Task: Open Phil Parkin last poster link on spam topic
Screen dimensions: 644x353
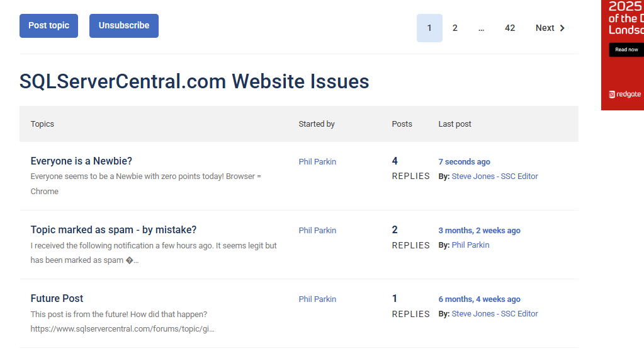Action: tap(470, 245)
